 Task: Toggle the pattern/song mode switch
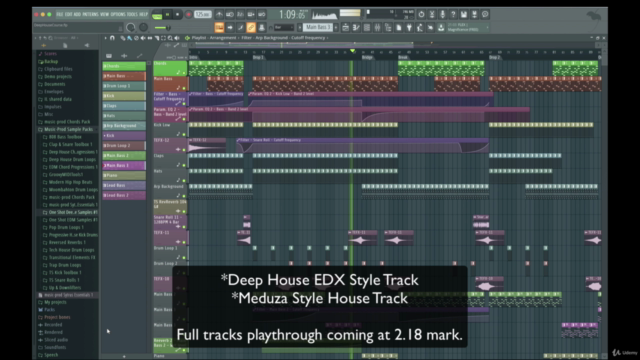(157, 15)
